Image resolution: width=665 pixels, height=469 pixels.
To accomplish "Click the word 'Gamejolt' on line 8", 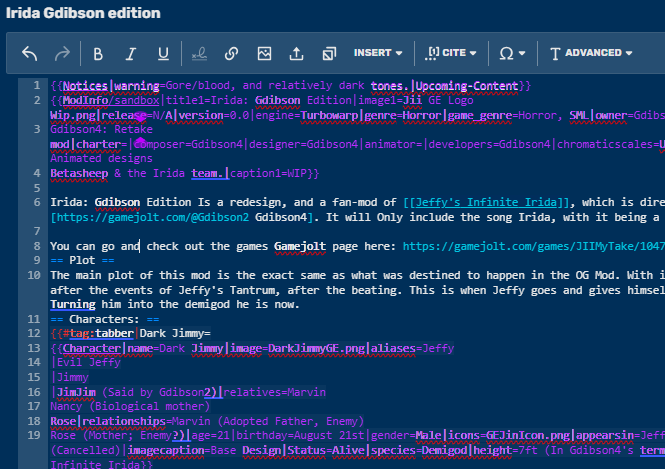I will 300,246.
